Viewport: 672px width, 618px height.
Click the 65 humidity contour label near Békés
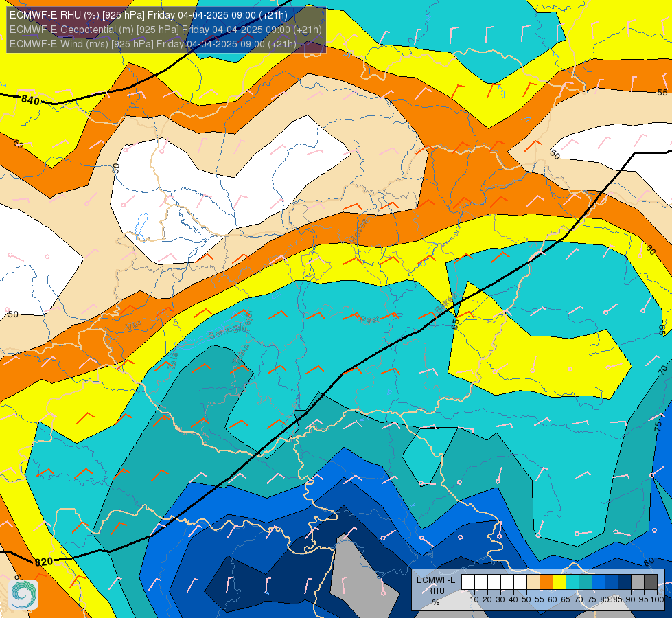coord(455,323)
